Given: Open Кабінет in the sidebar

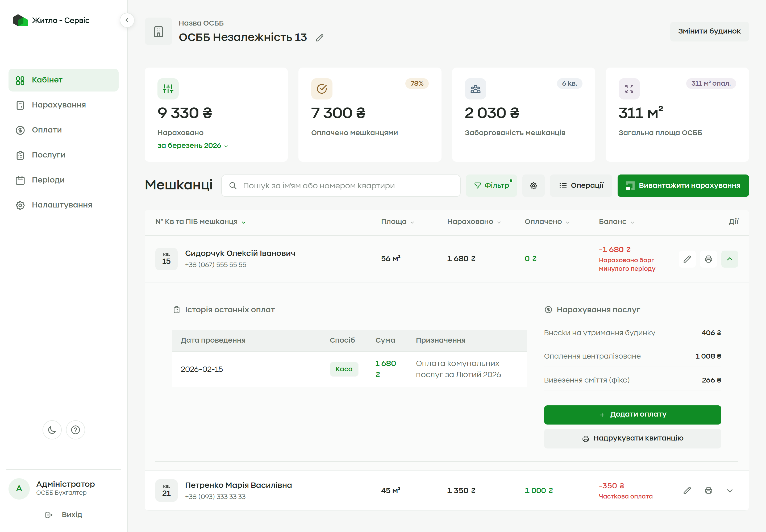Looking at the screenshot, I should pyautogui.click(x=63, y=80).
